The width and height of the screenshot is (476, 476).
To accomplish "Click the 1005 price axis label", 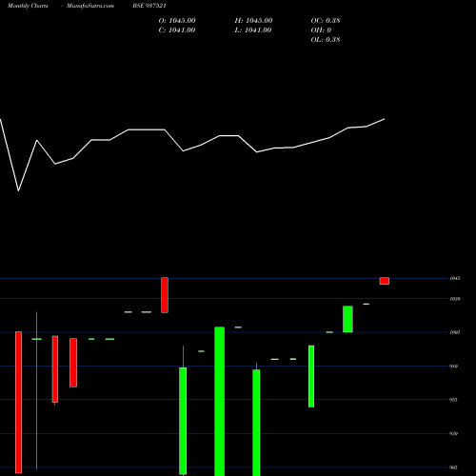I will click(454, 332).
